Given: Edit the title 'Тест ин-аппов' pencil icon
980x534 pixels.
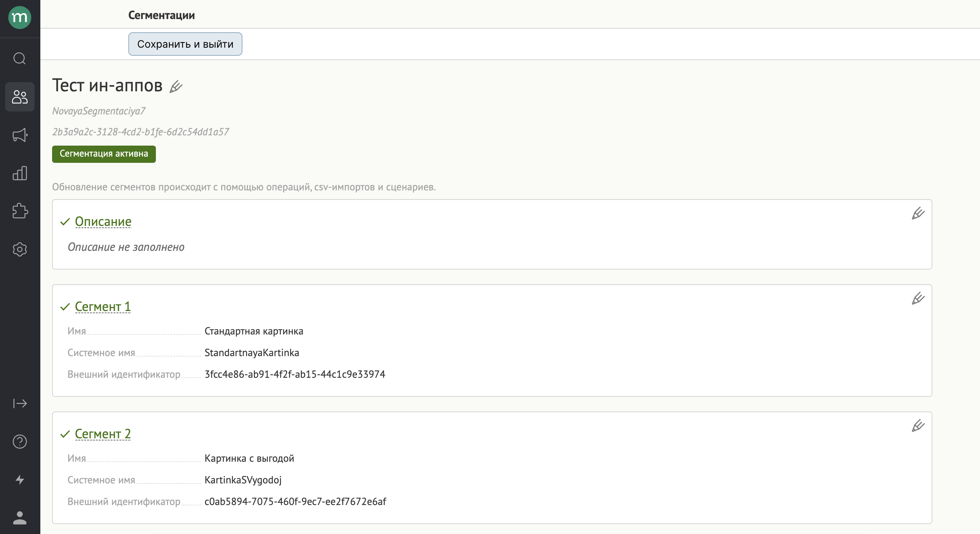Looking at the screenshot, I should point(176,87).
